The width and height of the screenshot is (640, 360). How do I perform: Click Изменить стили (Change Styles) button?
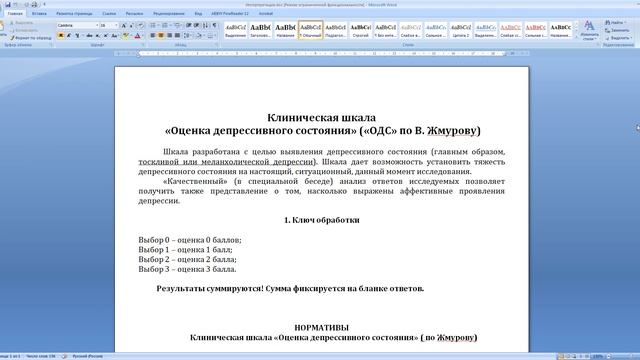589,30
